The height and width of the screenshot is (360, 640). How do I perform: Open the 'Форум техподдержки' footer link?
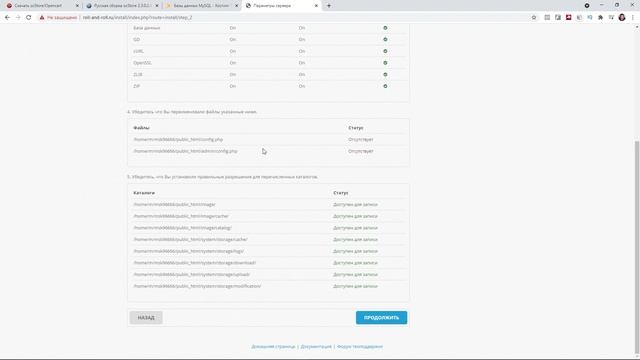360,347
